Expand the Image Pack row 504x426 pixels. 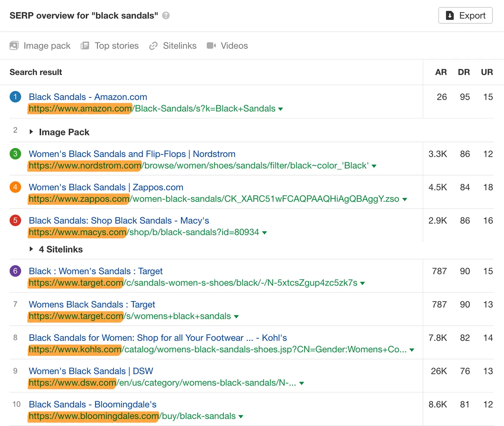(31, 132)
